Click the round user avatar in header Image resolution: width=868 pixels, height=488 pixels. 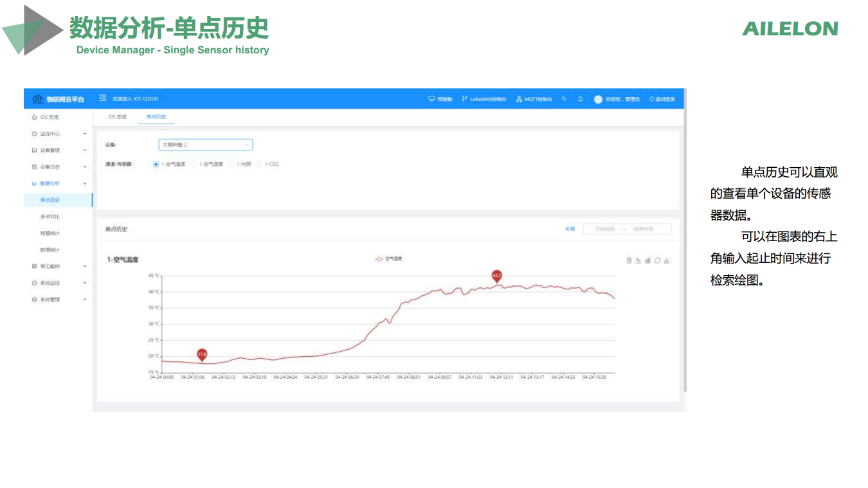coord(598,99)
